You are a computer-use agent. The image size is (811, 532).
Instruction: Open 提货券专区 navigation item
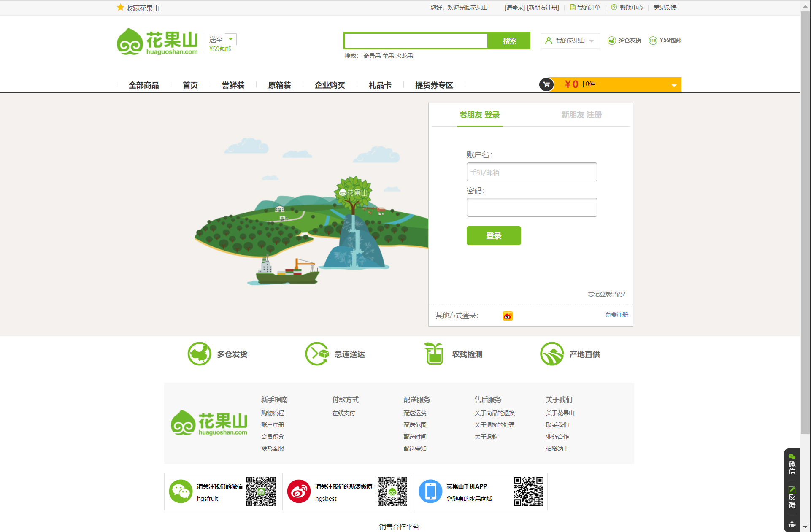(434, 85)
